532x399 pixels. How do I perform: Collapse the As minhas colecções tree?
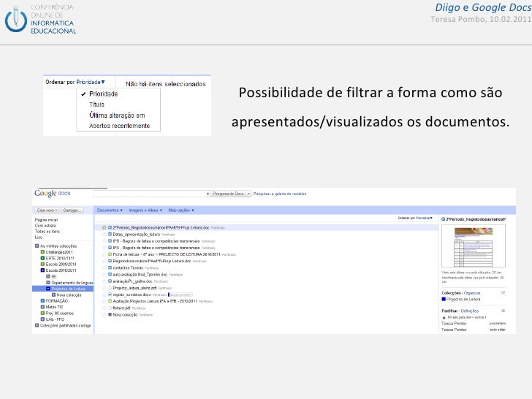coord(37,246)
